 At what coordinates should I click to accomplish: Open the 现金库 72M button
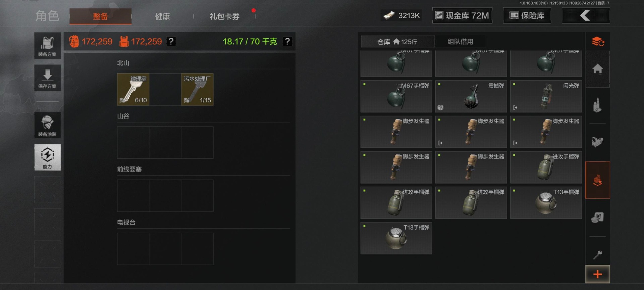point(462,15)
